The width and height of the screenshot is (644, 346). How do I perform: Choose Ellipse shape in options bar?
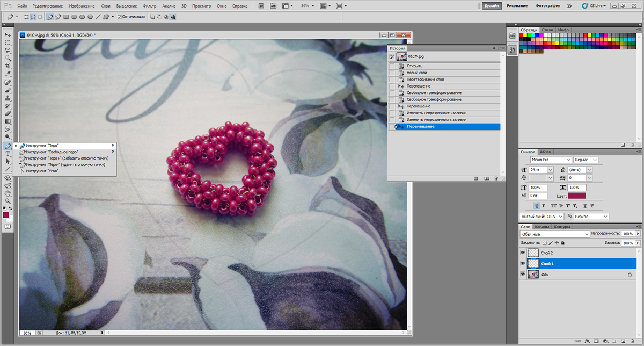(82, 17)
